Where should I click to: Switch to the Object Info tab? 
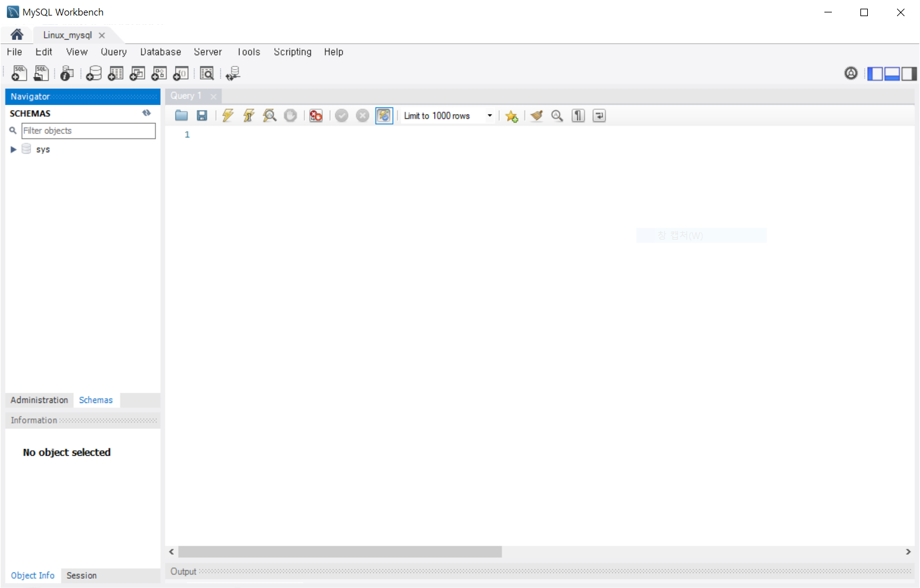tap(33, 576)
